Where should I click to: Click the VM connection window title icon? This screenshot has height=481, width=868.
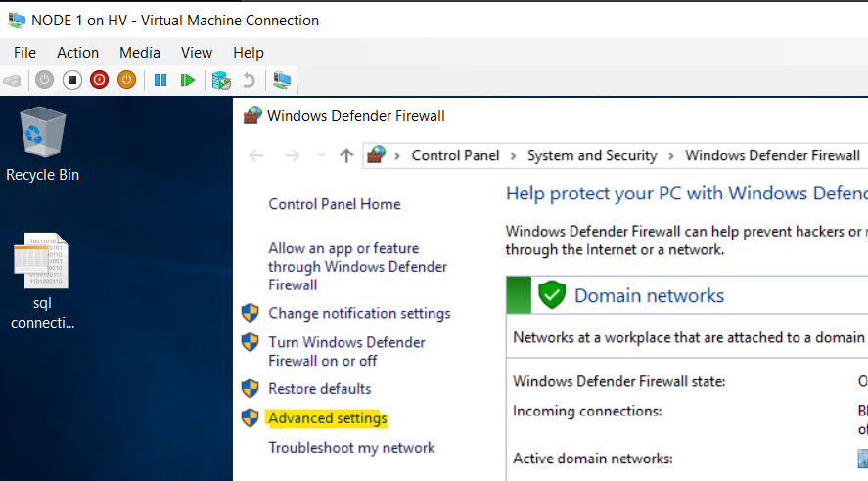point(17,20)
